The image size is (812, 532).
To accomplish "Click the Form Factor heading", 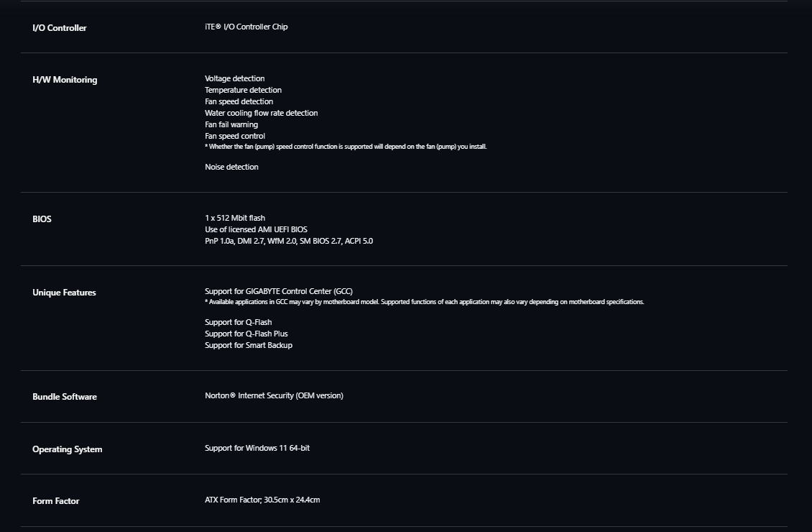I will tap(56, 501).
